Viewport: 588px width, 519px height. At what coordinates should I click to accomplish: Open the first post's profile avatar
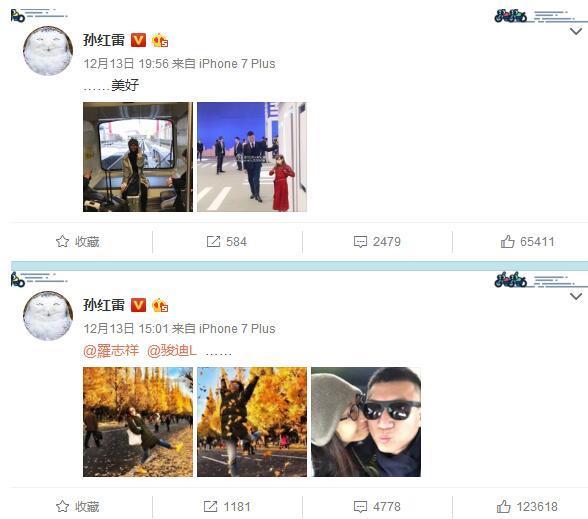(48, 51)
